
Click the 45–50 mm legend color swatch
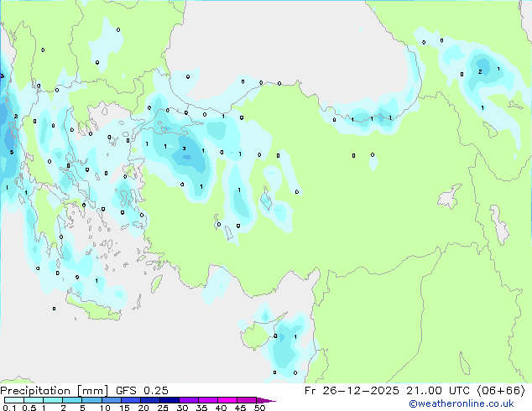tap(247, 400)
